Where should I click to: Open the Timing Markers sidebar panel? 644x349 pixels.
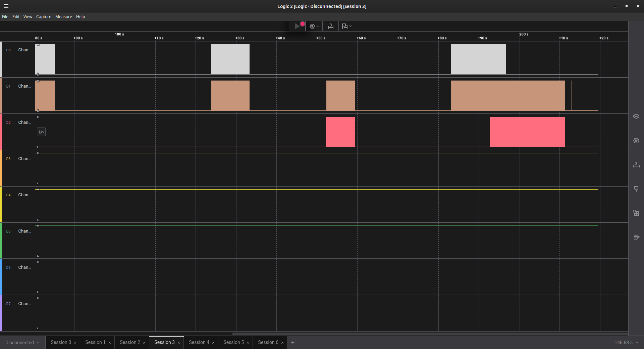[636, 189]
